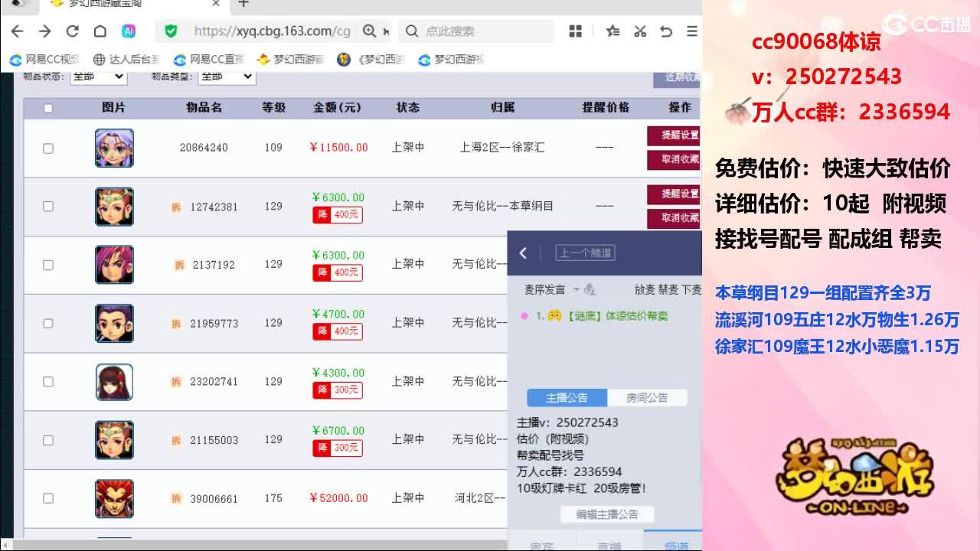Open the 《梦幻西游 bookmark with round avatar
Screen dimensions: 980x551
pos(371,60)
